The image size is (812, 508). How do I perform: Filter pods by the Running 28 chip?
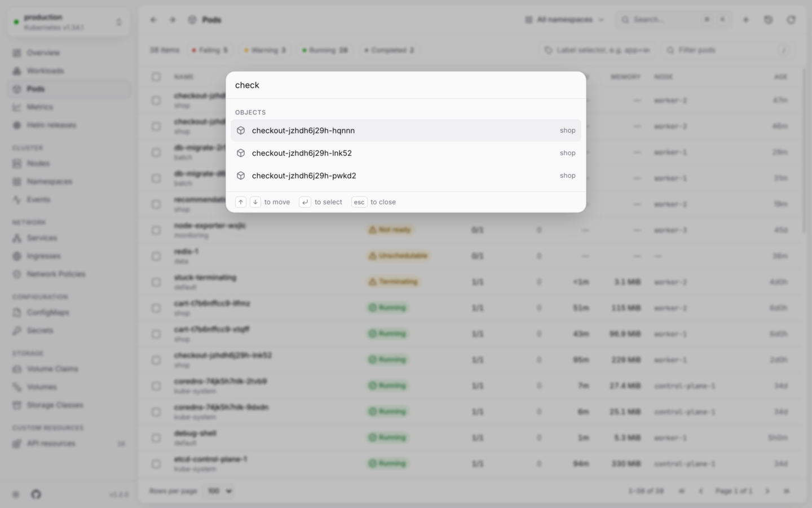325,50
